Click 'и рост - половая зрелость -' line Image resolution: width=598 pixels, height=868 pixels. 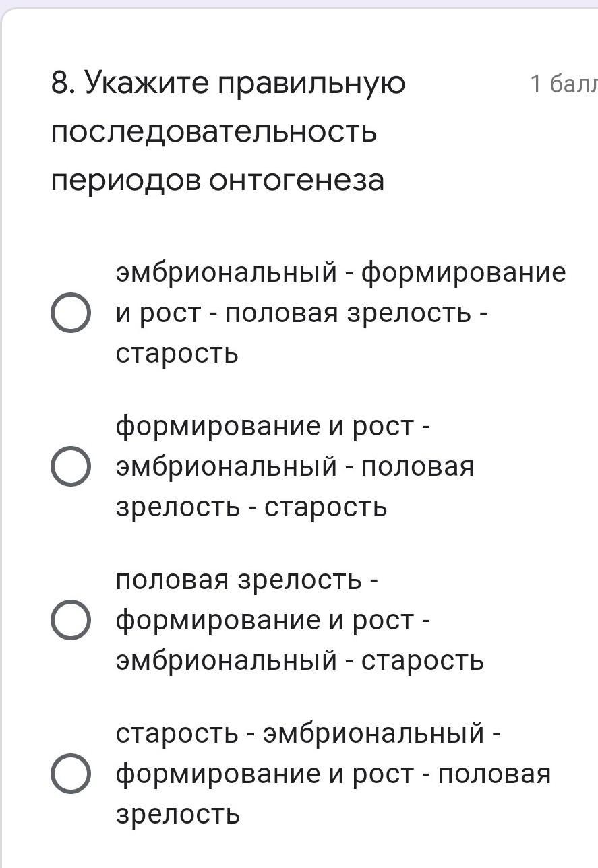(301, 313)
